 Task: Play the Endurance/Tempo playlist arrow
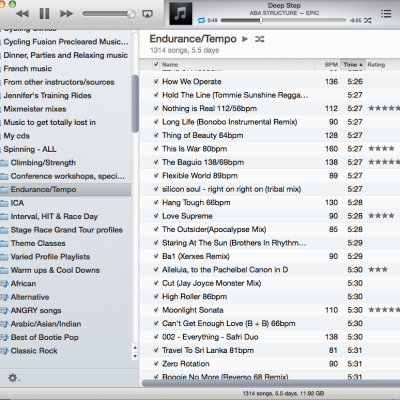[245, 39]
